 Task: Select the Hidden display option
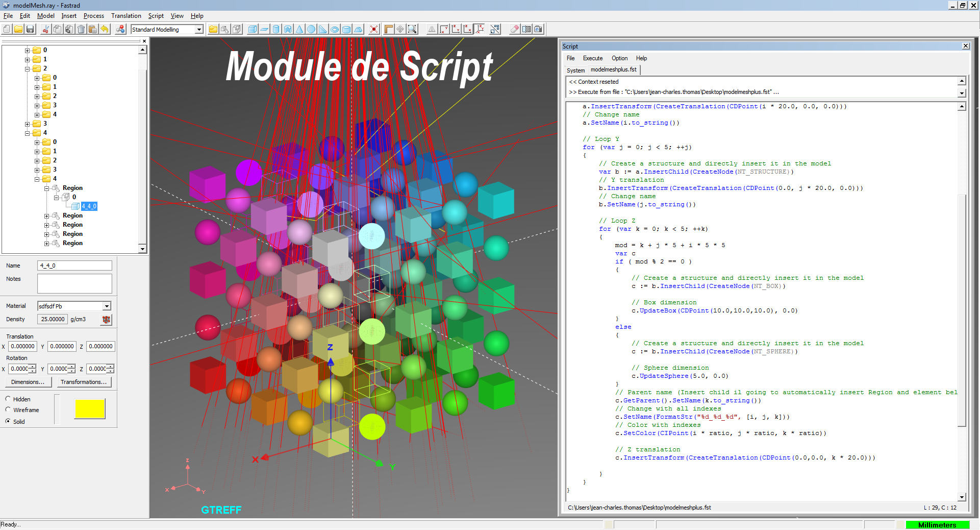tap(8, 399)
